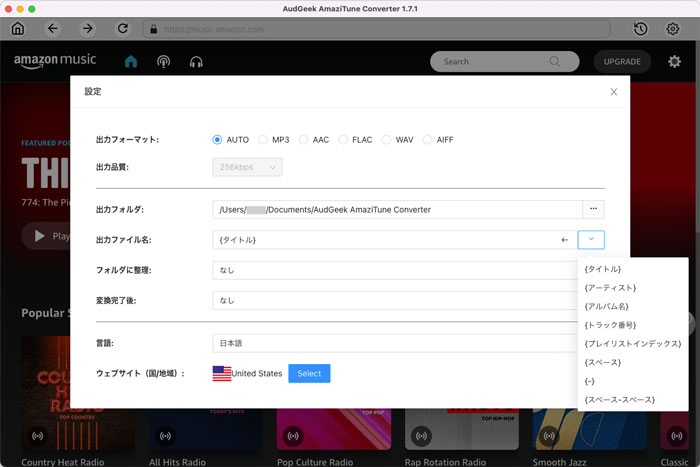Open the podcasts broadcast icon
The height and width of the screenshot is (467, 700).
point(163,61)
